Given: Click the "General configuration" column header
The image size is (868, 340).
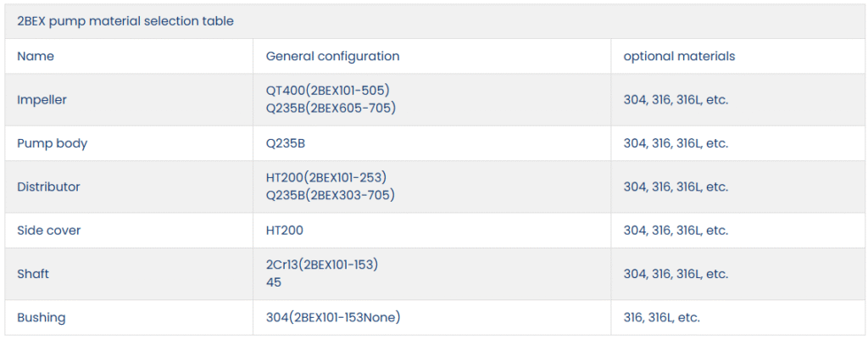Looking at the screenshot, I should (x=332, y=56).
